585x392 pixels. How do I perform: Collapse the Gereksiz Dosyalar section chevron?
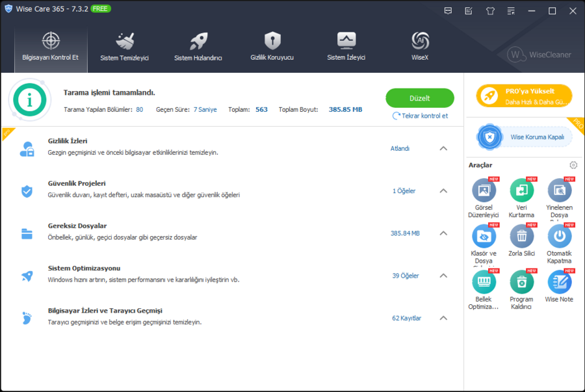pyautogui.click(x=443, y=233)
